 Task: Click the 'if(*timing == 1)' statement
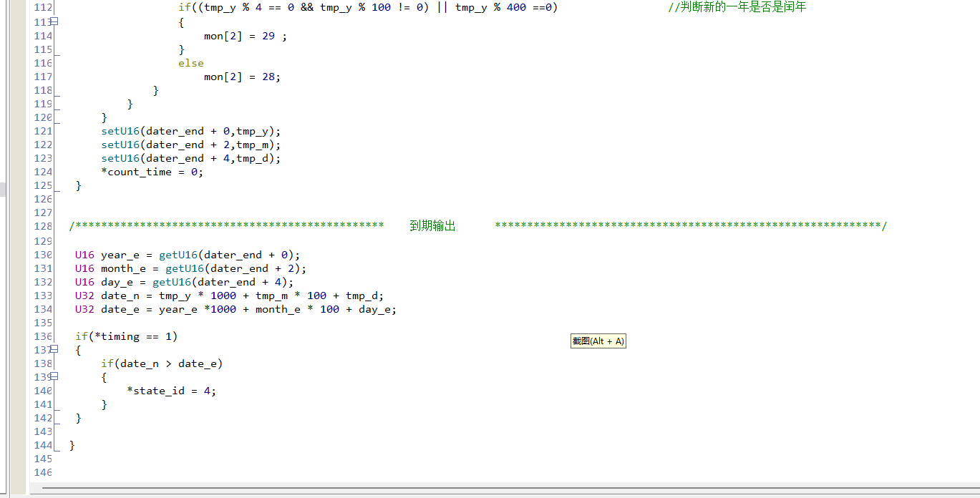(x=126, y=336)
